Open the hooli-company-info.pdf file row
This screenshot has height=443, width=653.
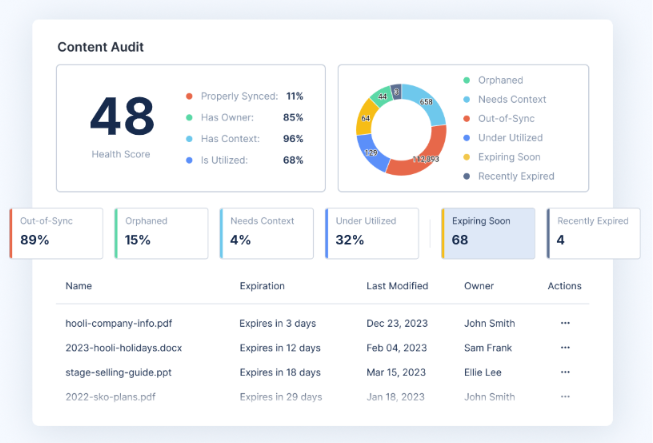coord(322,323)
